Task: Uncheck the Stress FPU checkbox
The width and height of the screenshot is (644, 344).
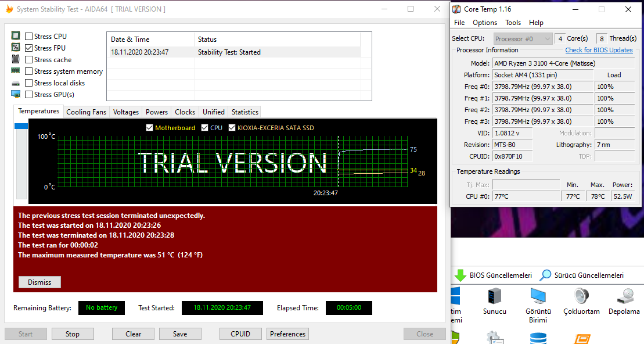Action: 29,48
